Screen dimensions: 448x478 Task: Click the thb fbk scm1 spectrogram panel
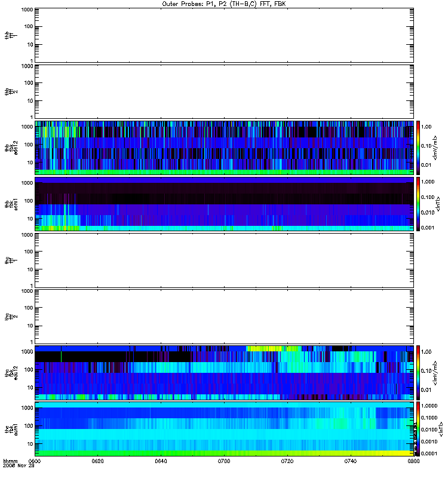point(224,204)
